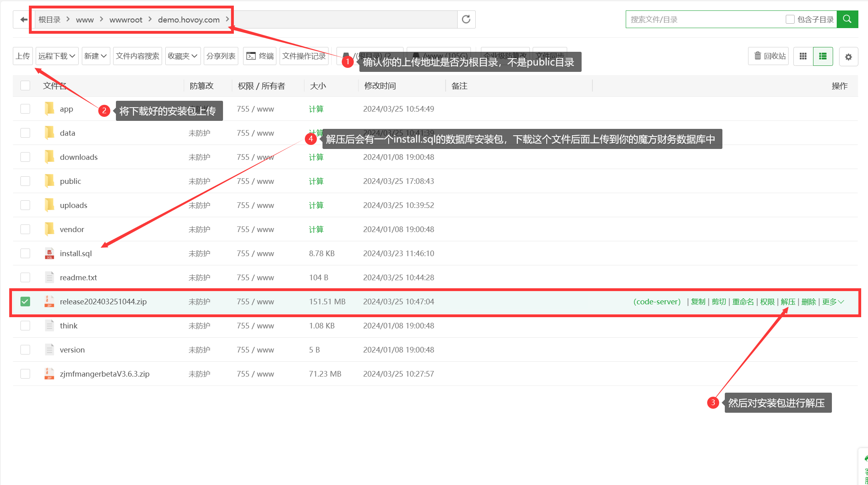This screenshot has height=485, width=868.
Task: Click the green search magnifier button
Action: click(x=847, y=19)
